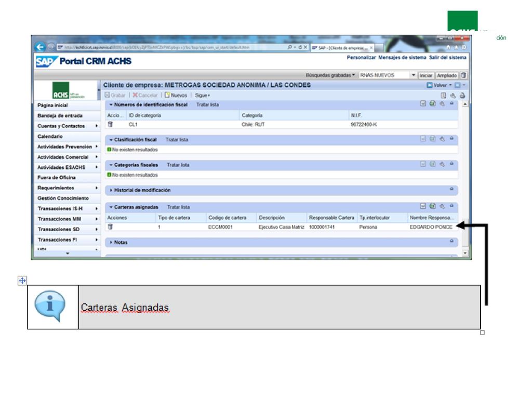Click the Ampliado button
The image size is (532, 399).
(447, 75)
